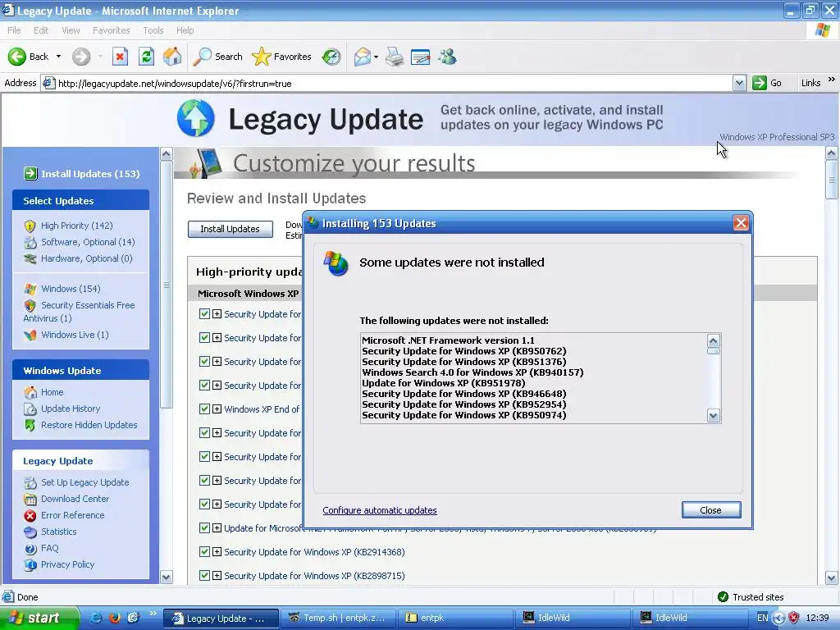Go to the Home page icon
This screenshot has width=840, height=630.
click(x=172, y=57)
